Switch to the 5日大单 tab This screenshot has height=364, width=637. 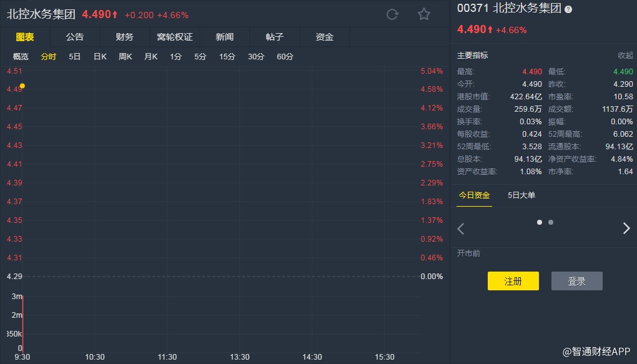[521, 195]
